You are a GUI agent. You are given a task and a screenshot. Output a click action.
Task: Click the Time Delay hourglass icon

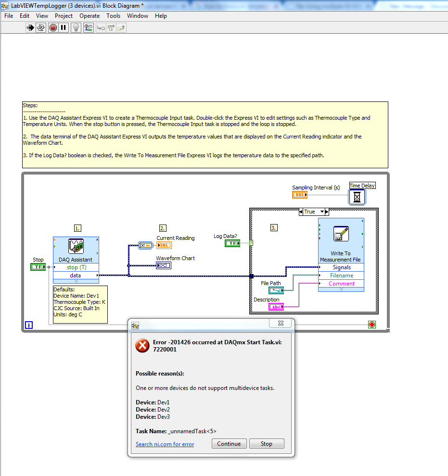[358, 197]
